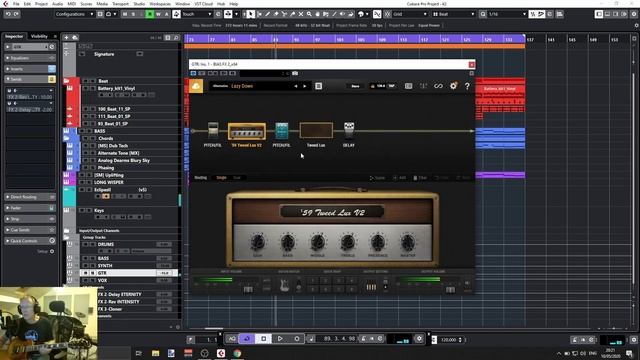Click the Undo arrow in toolbar
Screen dimensions: 640x360
[x=8, y=14]
